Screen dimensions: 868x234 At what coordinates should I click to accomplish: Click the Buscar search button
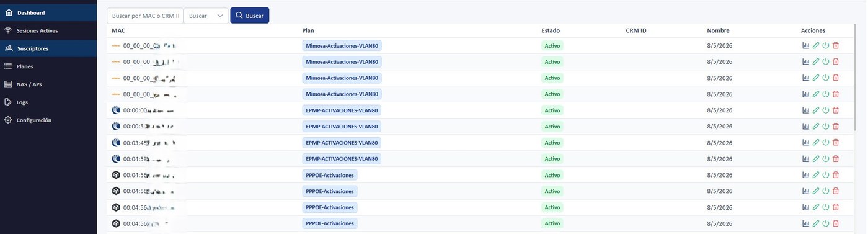[250, 16]
